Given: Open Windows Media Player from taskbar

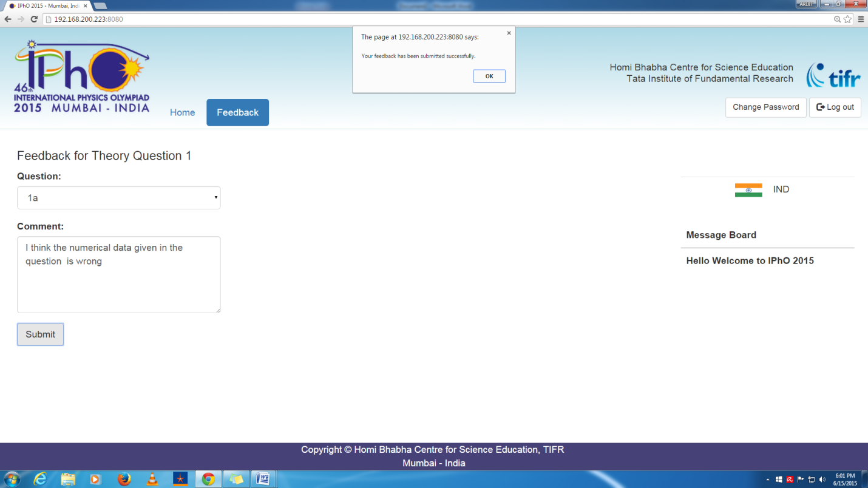Looking at the screenshot, I should [95, 479].
